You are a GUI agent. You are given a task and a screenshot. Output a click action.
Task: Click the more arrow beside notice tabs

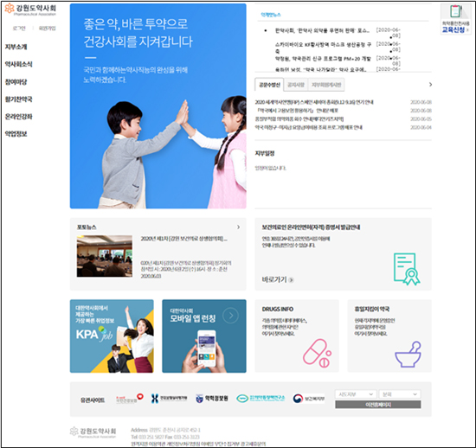(x=430, y=84)
